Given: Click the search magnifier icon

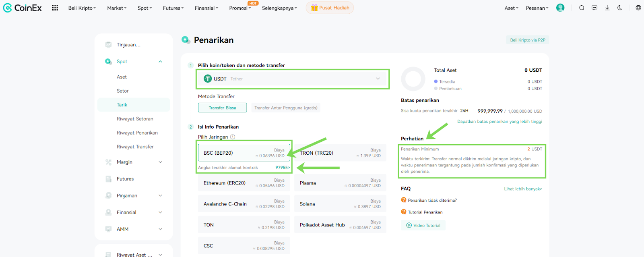Looking at the screenshot, I should 582,8.
